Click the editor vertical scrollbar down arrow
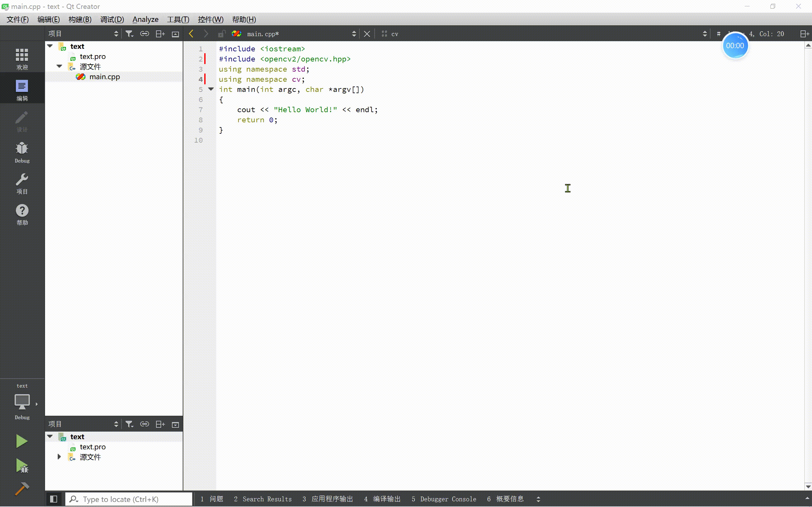812x507 pixels. 808,486
